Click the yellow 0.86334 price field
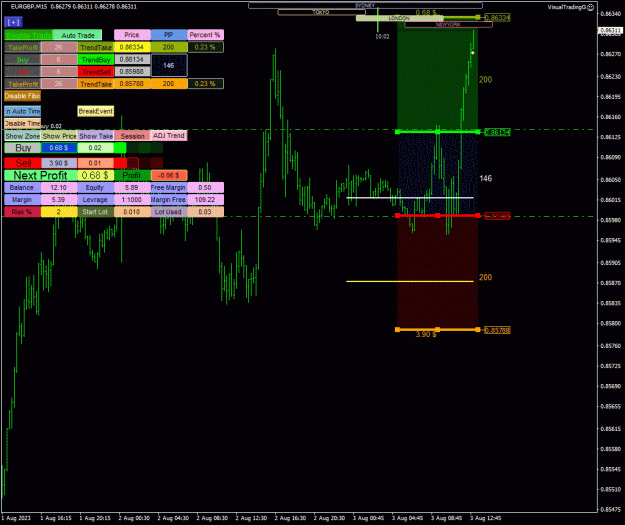 (x=132, y=47)
